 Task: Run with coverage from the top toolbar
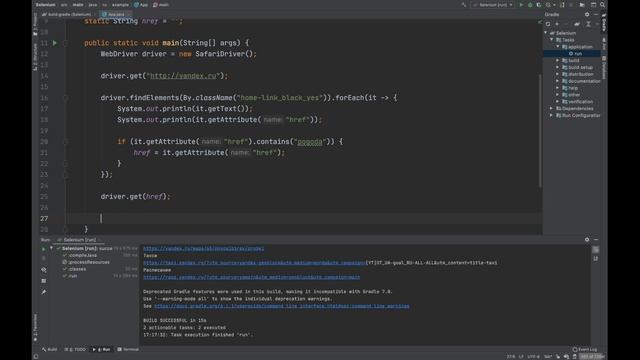click(539, 5)
